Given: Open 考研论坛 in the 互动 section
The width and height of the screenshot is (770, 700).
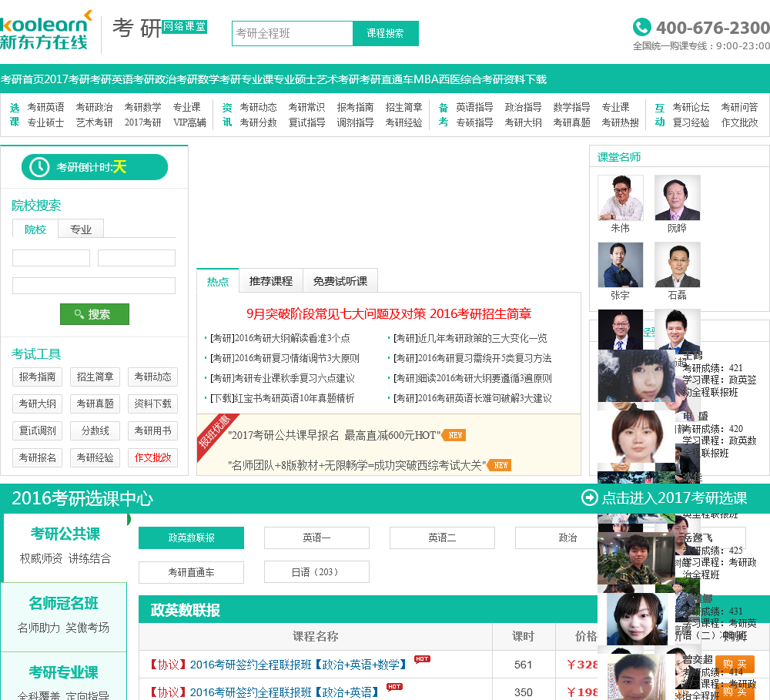Looking at the screenshot, I should (691, 107).
